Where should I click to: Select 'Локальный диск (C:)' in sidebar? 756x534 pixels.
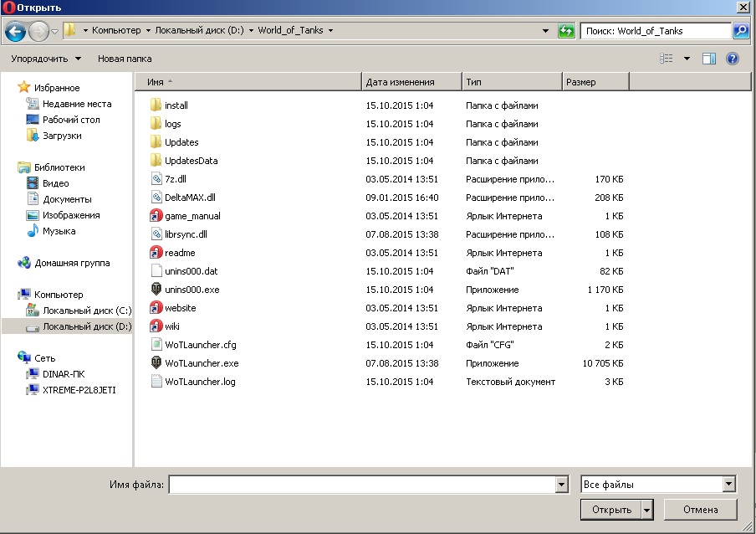[x=87, y=311]
